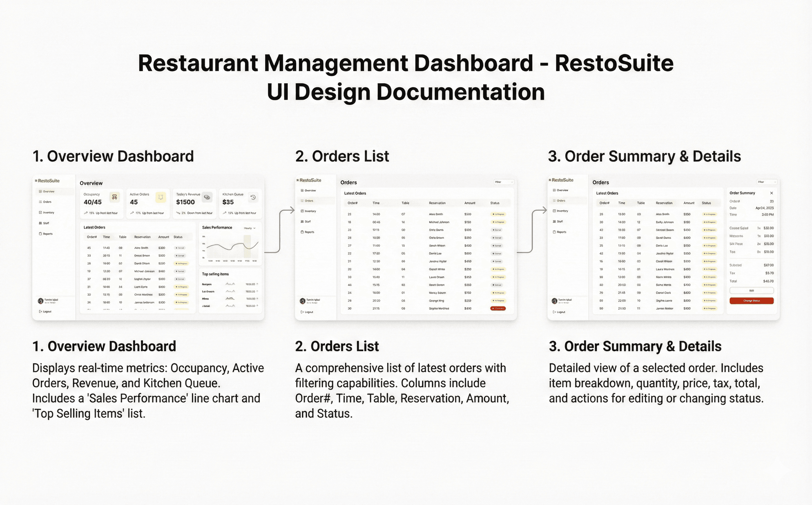
Task: Click Staff icon in Overview Dashboard sidebar
Action: (41, 223)
